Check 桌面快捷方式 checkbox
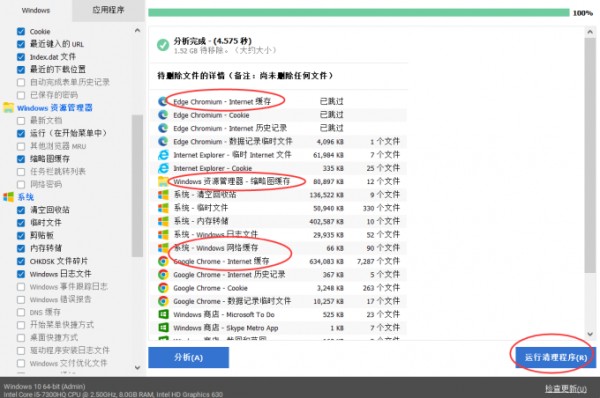The height and width of the screenshot is (398, 600). click(21, 338)
